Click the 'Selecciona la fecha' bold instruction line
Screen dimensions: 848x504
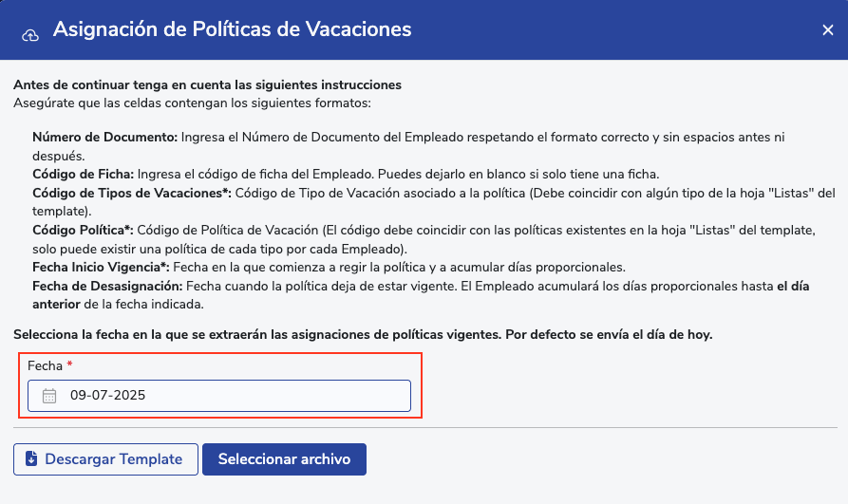[363, 334]
